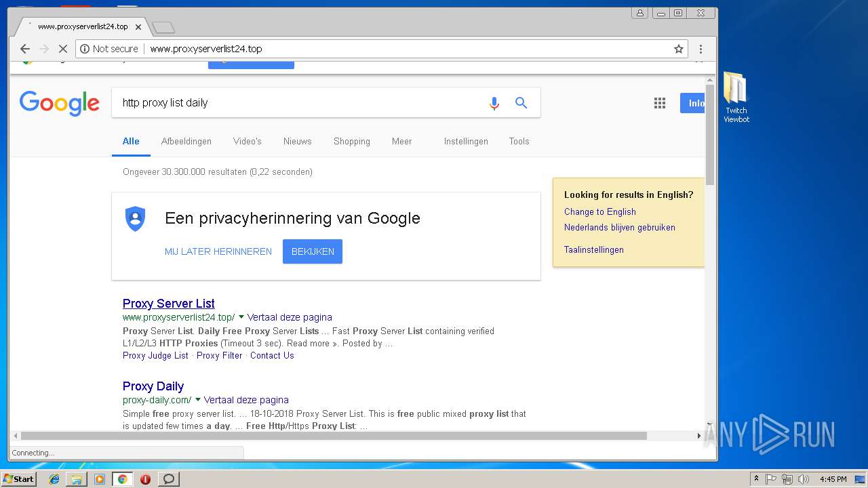Click the BEKIJKEN button
This screenshot has width=868, height=488.
tap(313, 251)
